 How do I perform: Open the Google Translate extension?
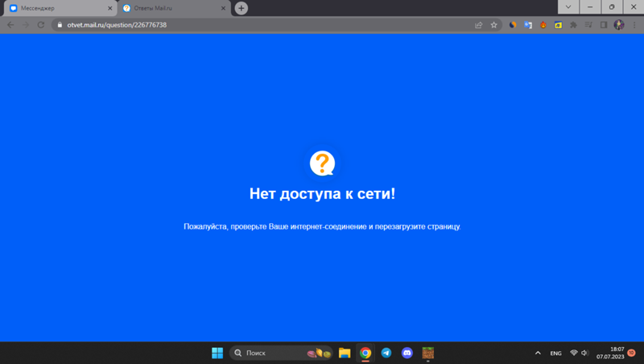click(x=528, y=25)
